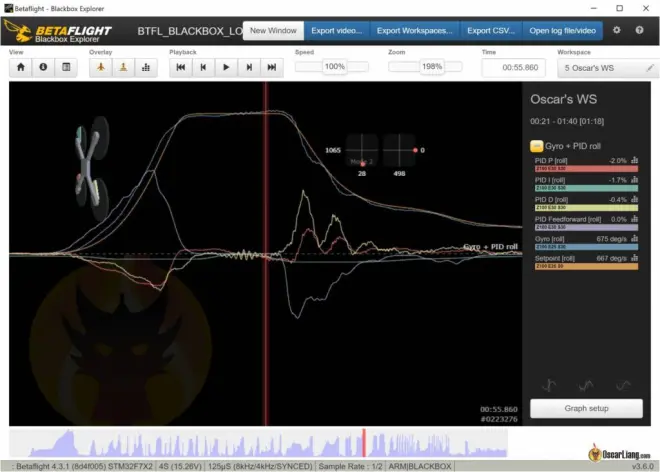
Task: Open spectrum analyser for PID Feedforward [roll]
Action: [x=634, y=219]
